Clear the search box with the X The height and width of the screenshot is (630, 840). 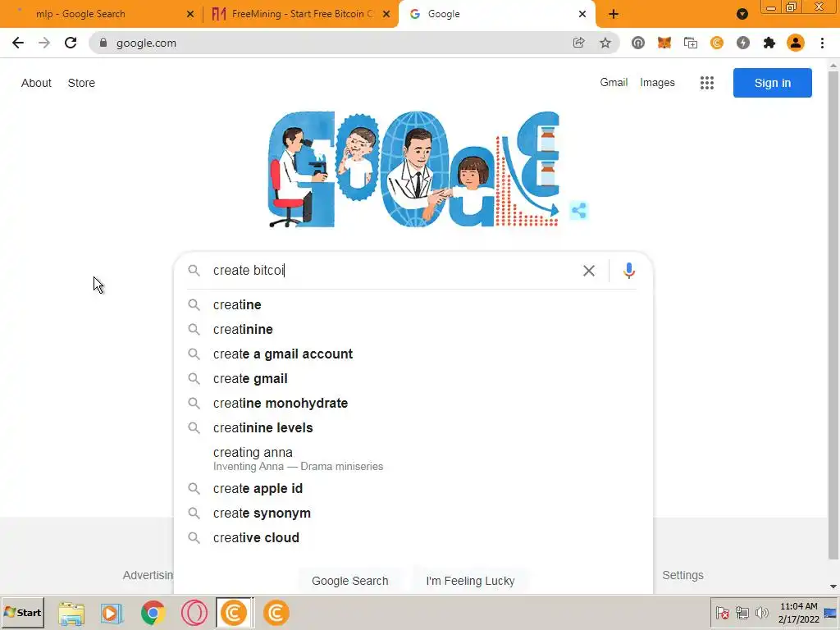pyautogui.click(x=589, y=271)
